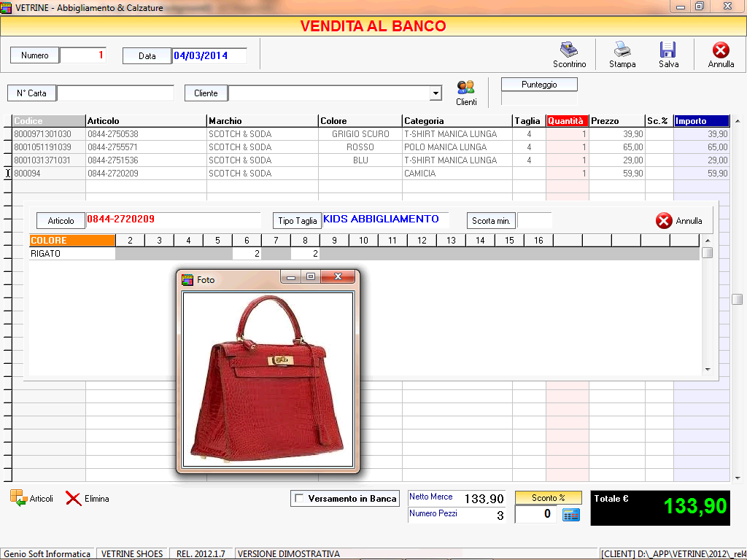The width and height of the screenshot is (747, 560).
Task: Click the Importo column header
Action: click(x=702, y=121)
